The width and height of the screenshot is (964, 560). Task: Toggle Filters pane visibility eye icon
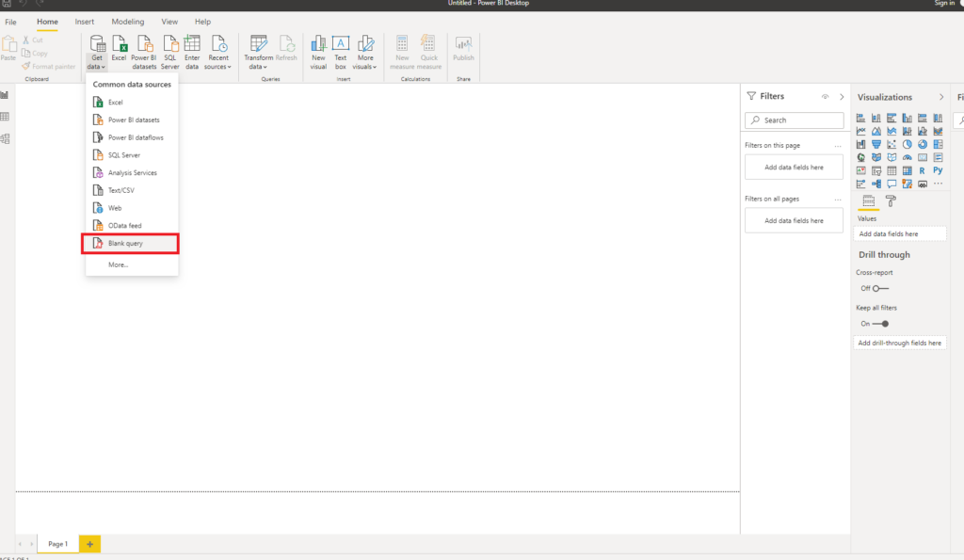pyautogui.click(x=825, y=97)
